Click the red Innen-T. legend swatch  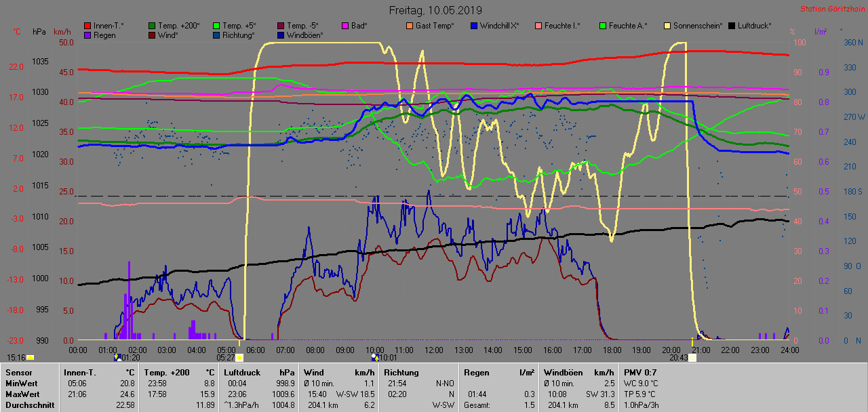[x=88, y=26]
